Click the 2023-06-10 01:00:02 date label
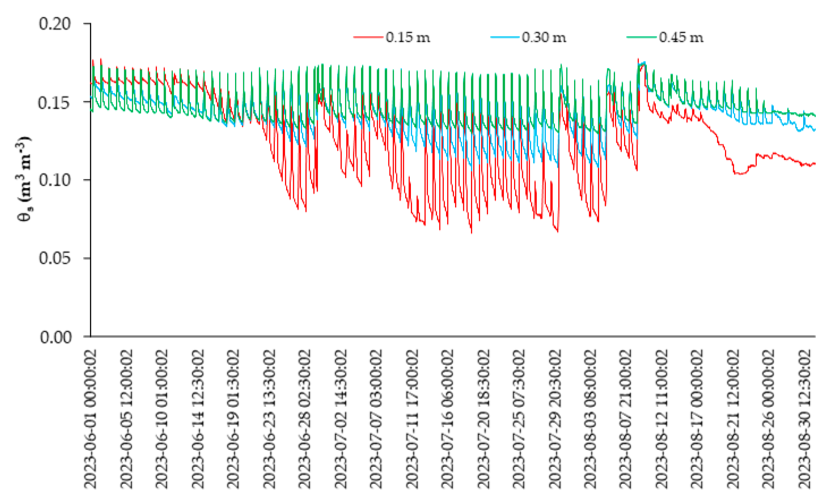832x504 pixels. coord(162,419)
